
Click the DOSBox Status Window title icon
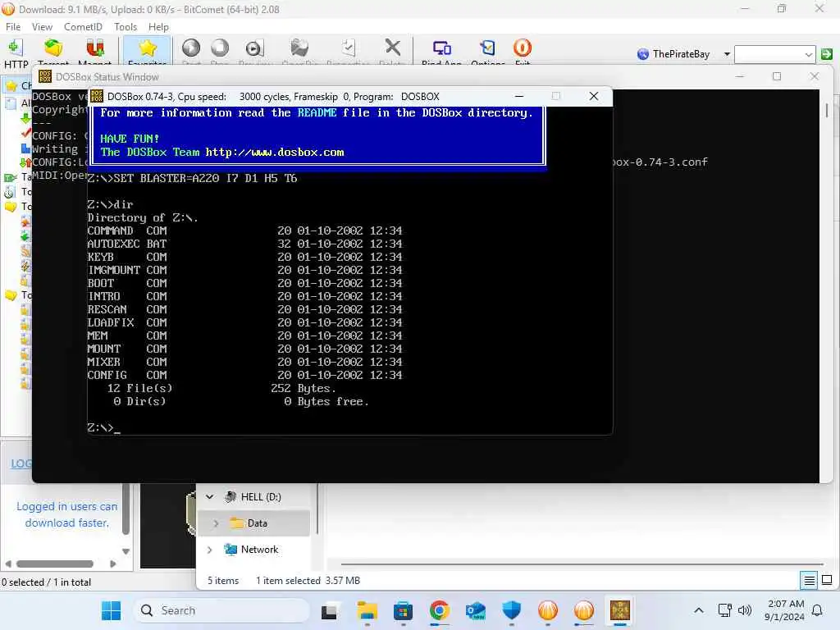[45, 76]
